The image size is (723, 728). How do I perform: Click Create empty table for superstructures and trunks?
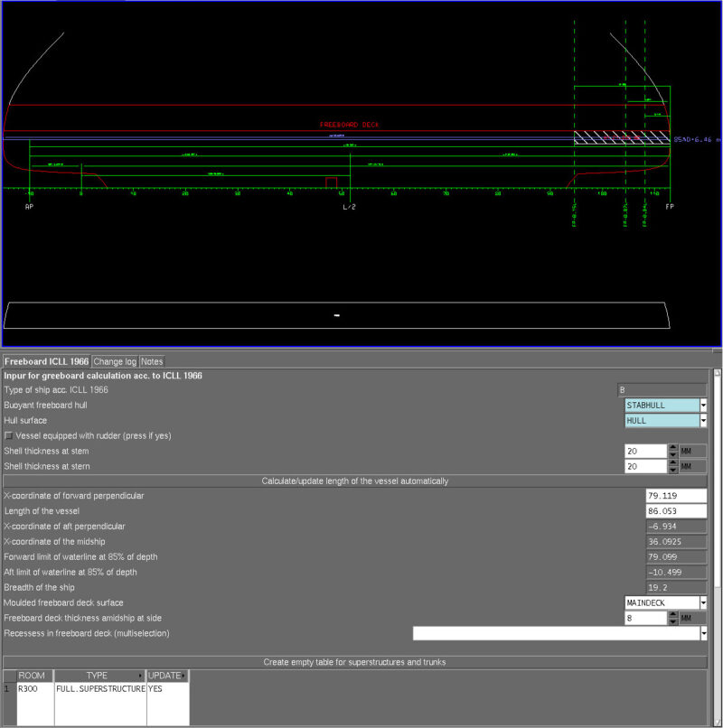tap(355, 662)
